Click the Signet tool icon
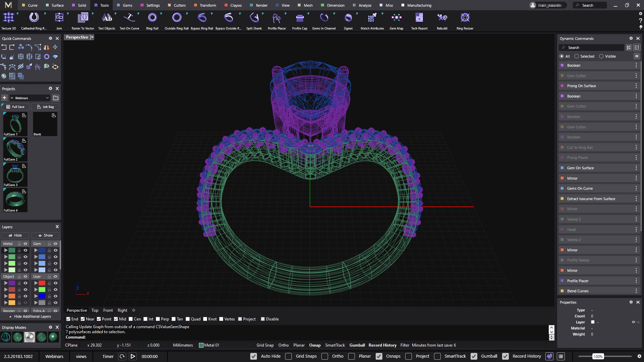The width and height of the screenshot is (644, 362). (348, 17)
